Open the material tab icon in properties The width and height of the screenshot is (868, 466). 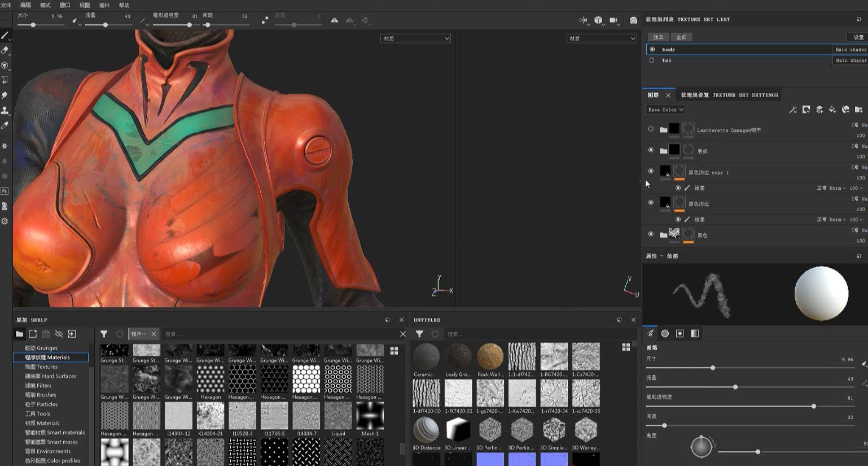click(x=695, y=333)
